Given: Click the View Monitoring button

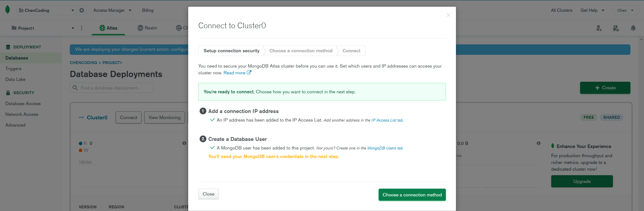Looking at the screenshot, I should (165, 118).
